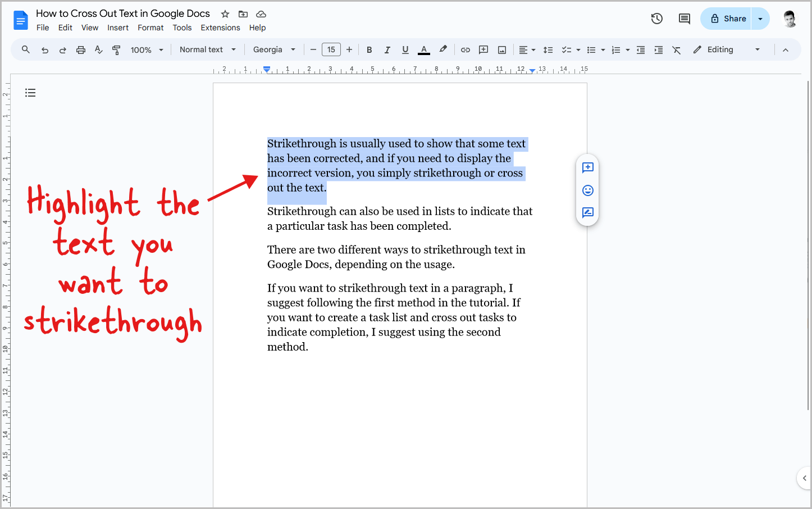Image resolution: width=812 pixels, height=509 pixels.
Task: Insert an image
Action: tap(502, 50)
